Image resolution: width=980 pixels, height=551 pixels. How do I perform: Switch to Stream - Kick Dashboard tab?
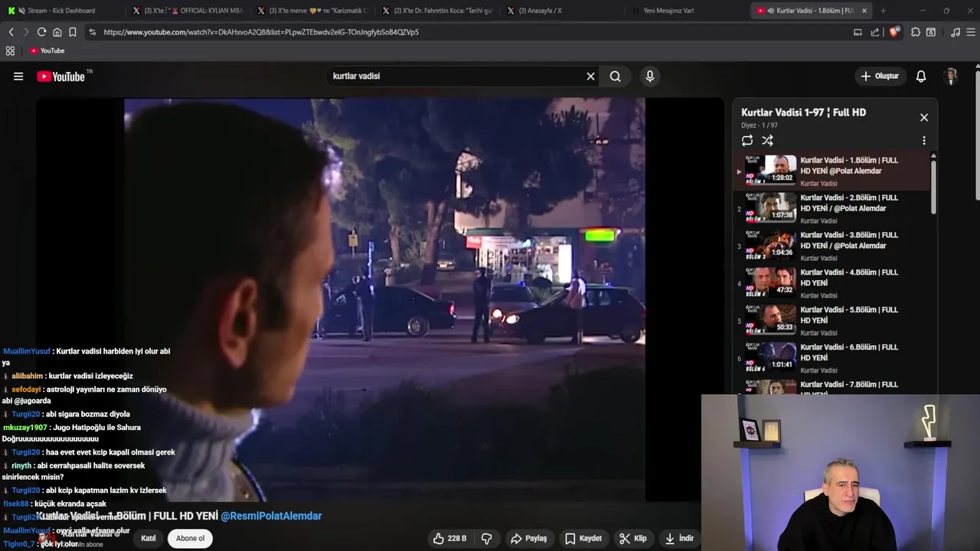click(x=61, y=11)
